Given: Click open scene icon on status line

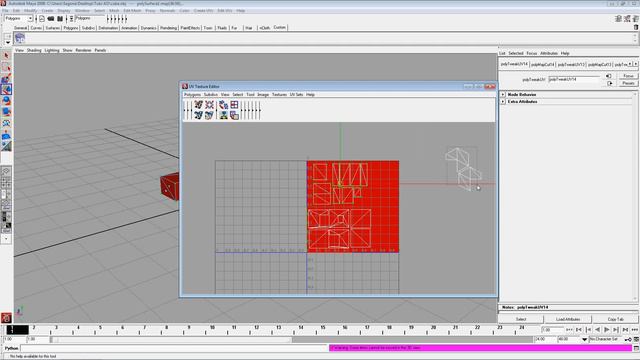Looking at the screenshot, I should click(51, 19).
